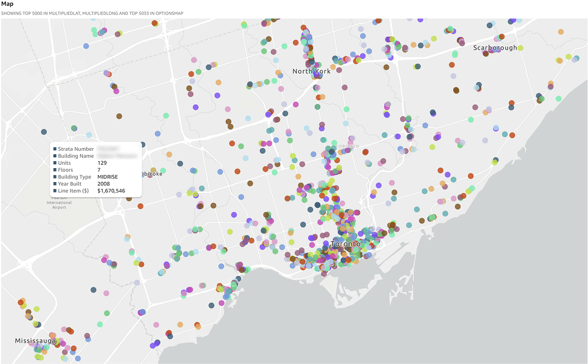Image resolution: width=588 pixels, height=364 pixels.
Task: Click the floors value 7 in the tooltip
Action: point(99,170)
